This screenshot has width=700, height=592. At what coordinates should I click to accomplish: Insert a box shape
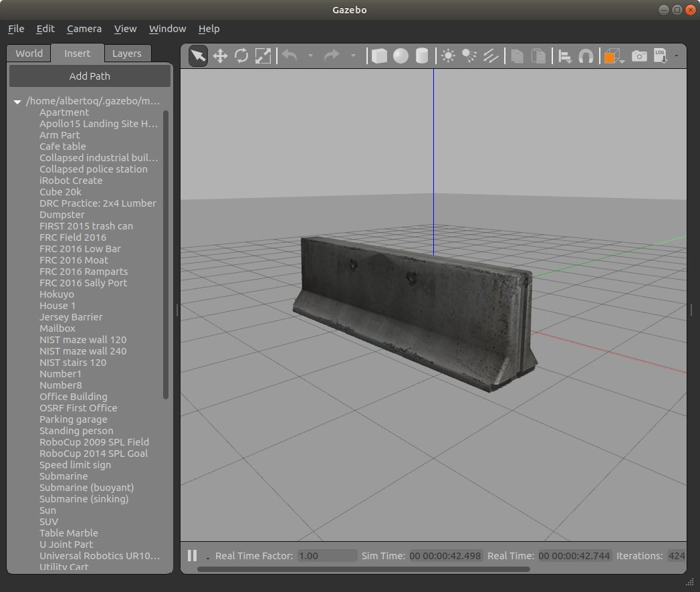380,56
